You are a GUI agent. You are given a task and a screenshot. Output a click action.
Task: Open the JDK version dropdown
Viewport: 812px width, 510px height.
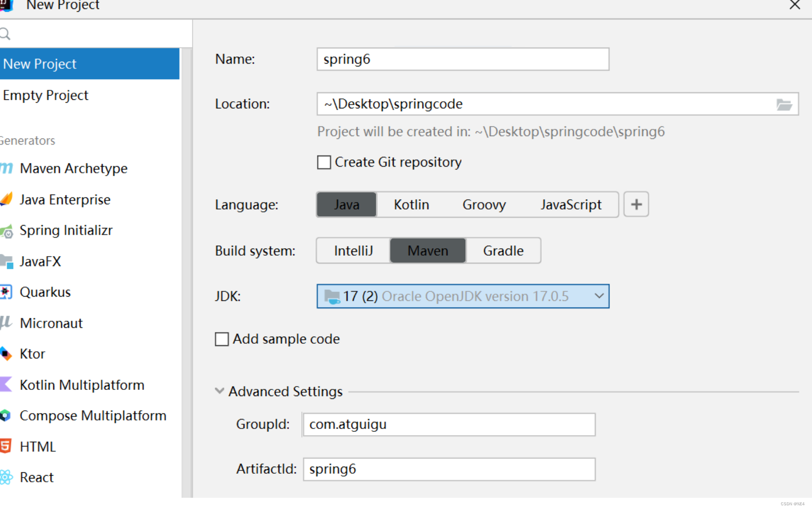599,296
